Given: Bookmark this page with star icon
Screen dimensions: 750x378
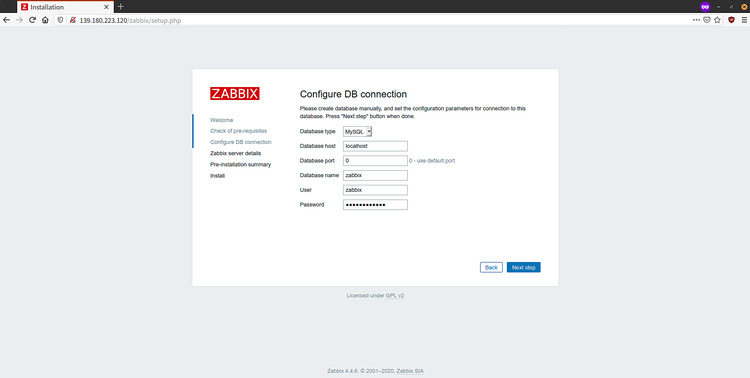Looking at the screenshot, I should point(717,20).
